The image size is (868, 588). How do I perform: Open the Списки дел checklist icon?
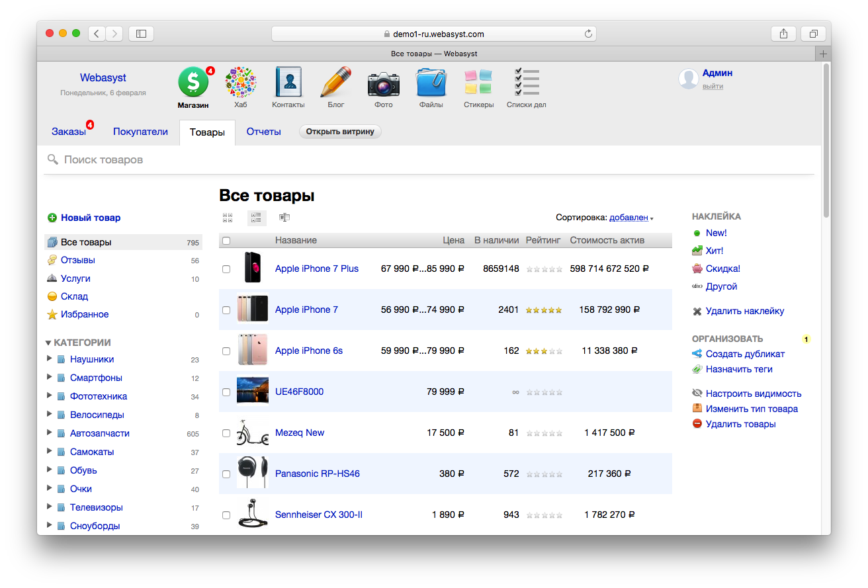point(527,82)
